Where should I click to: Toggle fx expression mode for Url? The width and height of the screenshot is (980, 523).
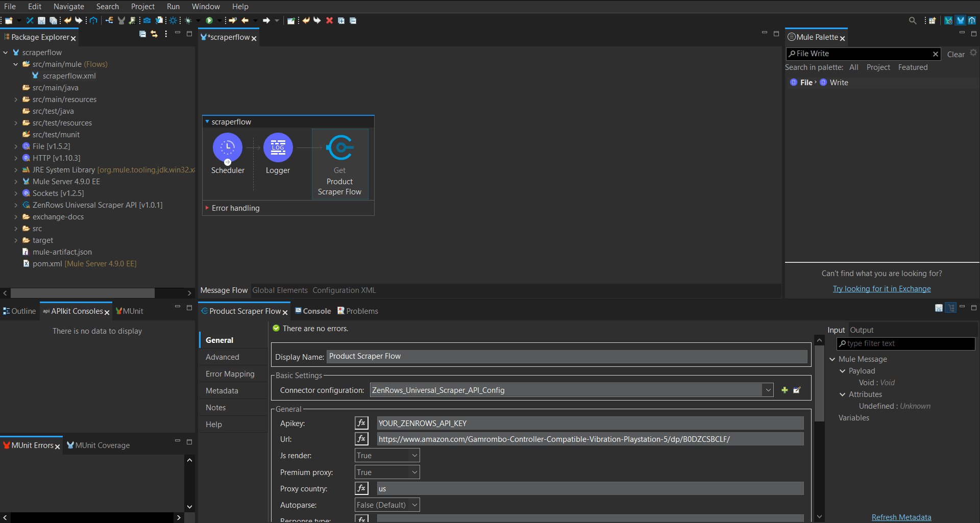pos(361,439)
